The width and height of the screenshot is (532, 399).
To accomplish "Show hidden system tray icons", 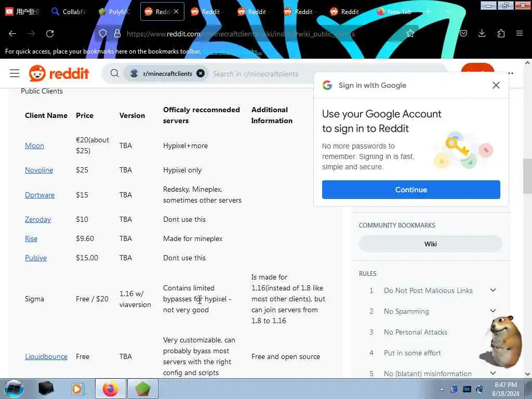I will 442,389.
